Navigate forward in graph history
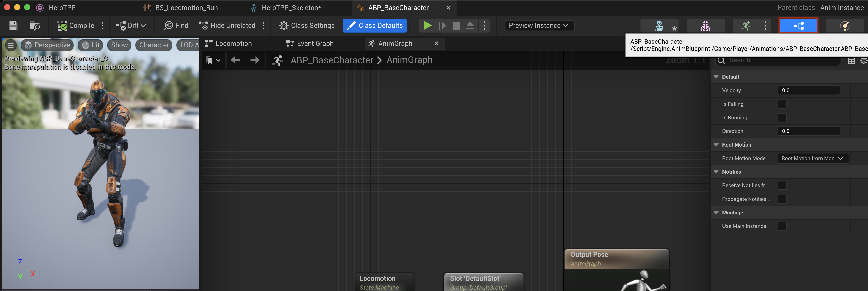The height and width of the screenshot is (291, 868). pyautogui.click(x=255, y=60)
